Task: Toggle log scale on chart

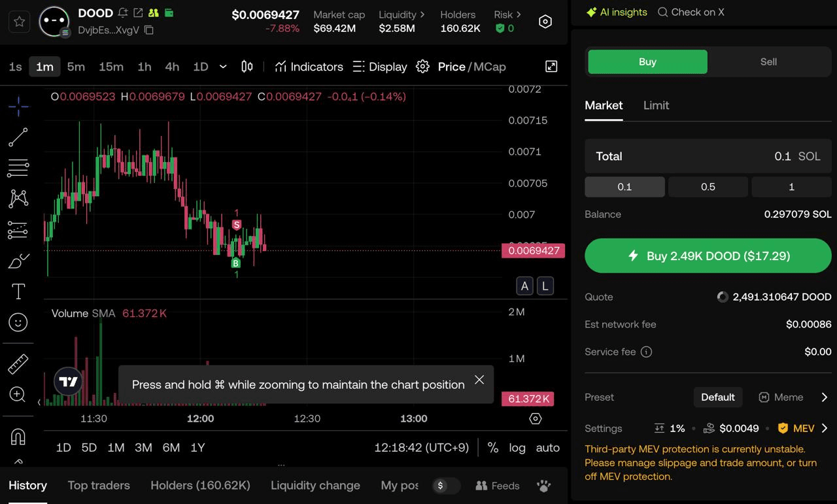Action: pos(517,448)
